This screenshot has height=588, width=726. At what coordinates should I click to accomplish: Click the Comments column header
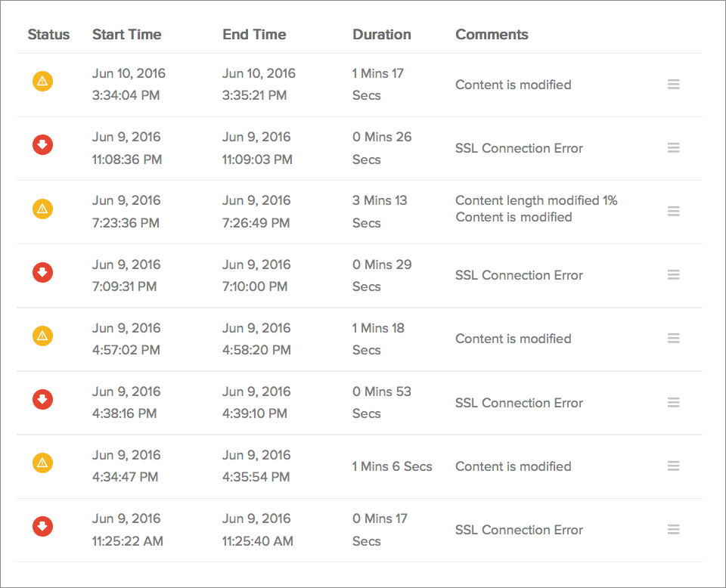click(492, 34)
